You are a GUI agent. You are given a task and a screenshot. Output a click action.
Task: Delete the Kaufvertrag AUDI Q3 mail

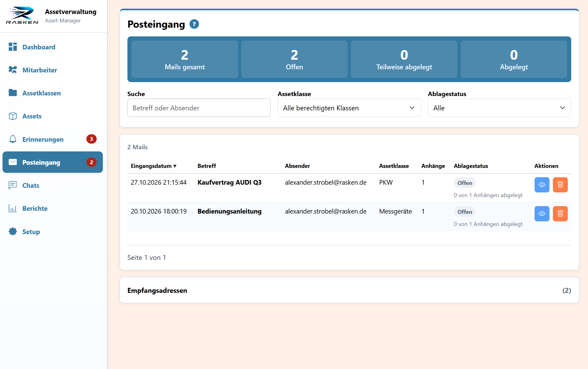[560, 185]
